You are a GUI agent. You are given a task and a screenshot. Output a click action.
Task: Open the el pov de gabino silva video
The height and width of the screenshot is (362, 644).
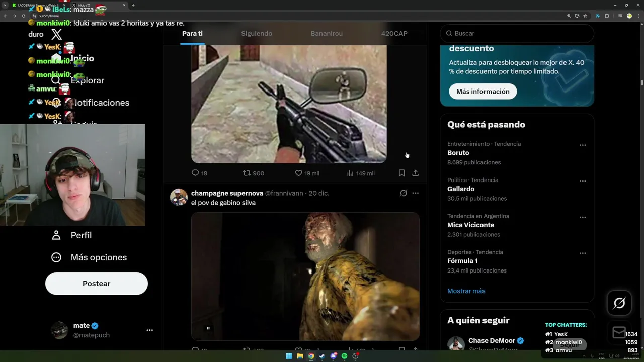pos(305,277)
